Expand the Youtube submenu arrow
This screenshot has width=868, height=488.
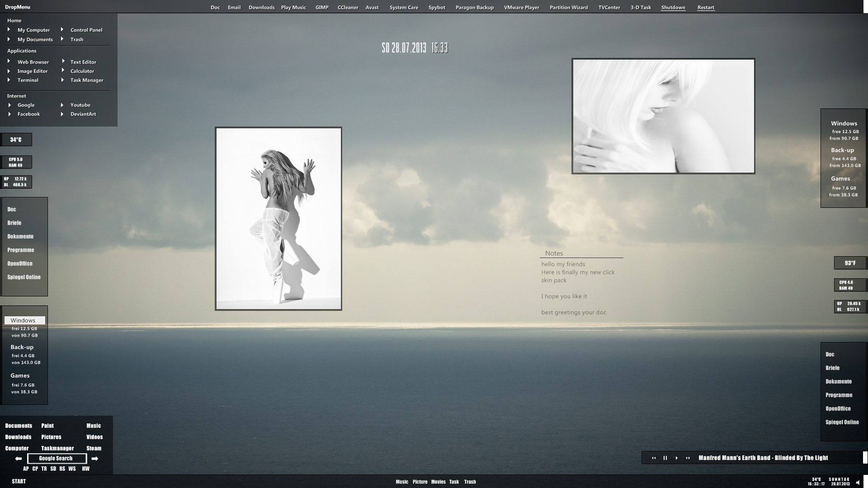(x=63, y=105)
